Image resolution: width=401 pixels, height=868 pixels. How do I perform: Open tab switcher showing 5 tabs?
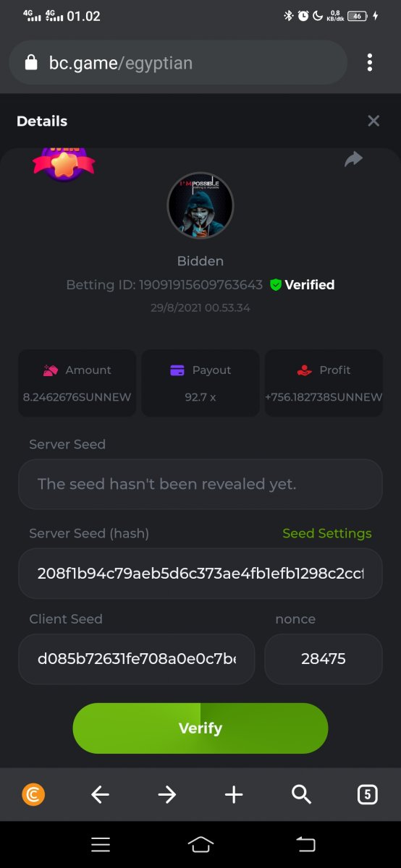pos(368,795)
